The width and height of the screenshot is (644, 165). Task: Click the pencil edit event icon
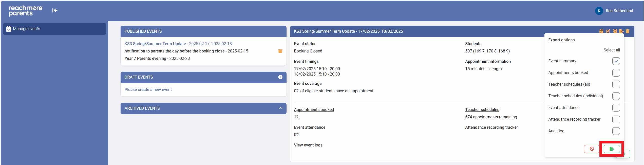click(608, 31)
